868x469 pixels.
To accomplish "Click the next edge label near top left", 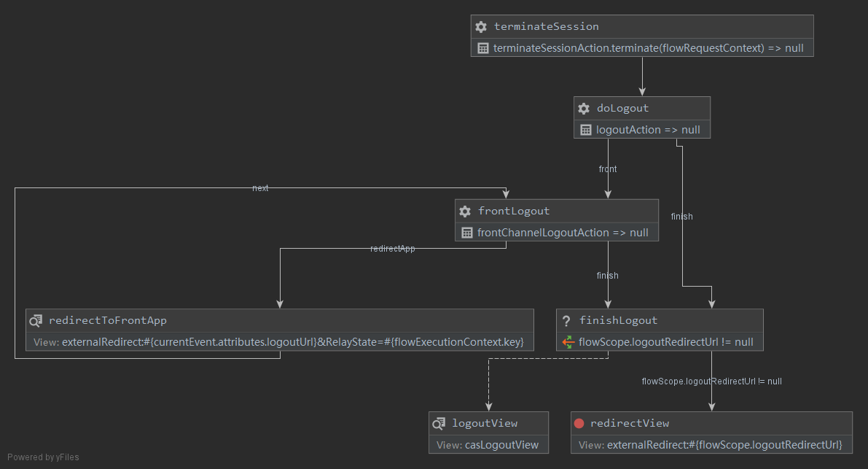I will click(x=260, y=187).
